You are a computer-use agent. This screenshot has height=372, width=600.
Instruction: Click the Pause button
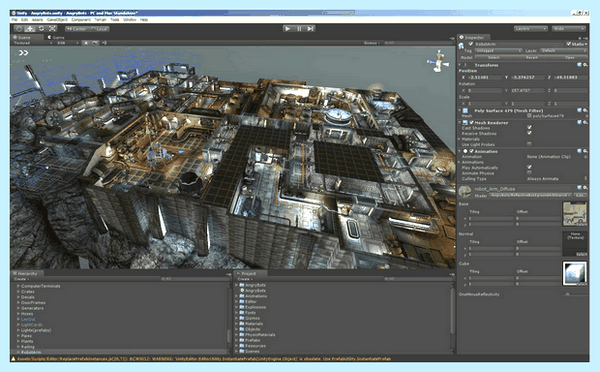coord(299,29)
